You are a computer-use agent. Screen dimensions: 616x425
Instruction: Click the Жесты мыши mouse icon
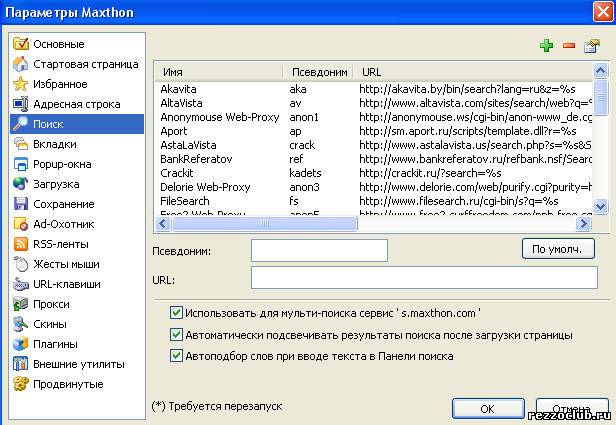21,264
